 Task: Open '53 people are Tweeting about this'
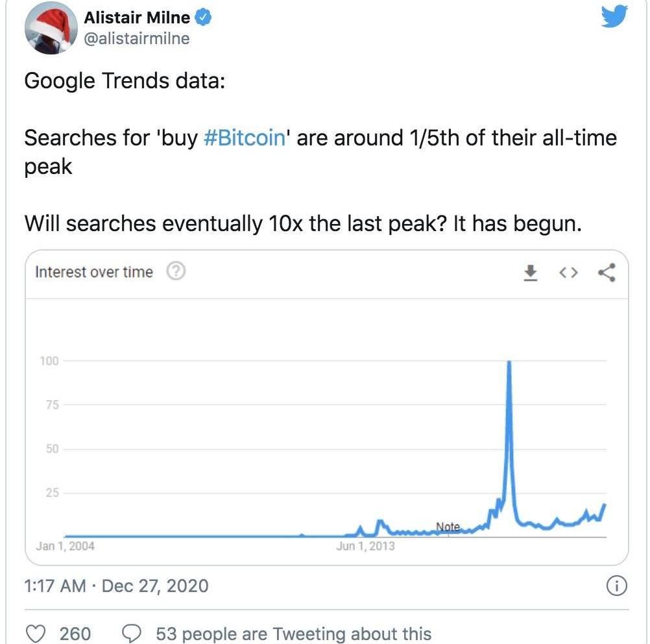click(293, 633)
